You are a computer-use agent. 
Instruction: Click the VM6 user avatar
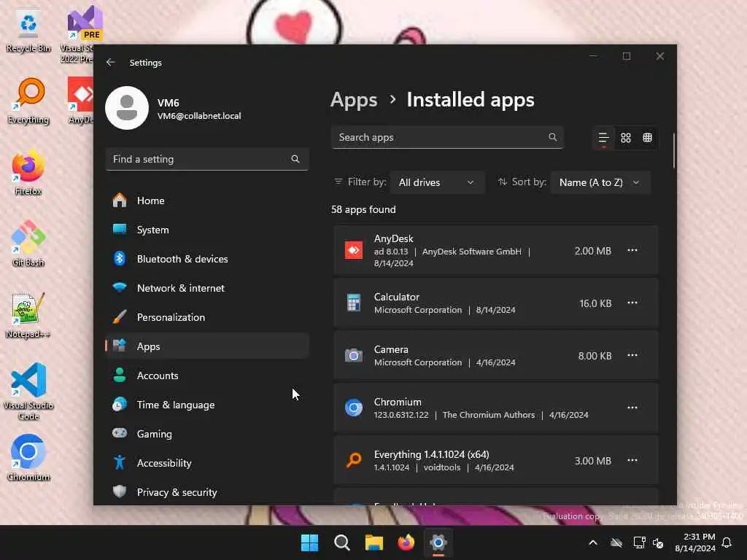tap(127, 108)
